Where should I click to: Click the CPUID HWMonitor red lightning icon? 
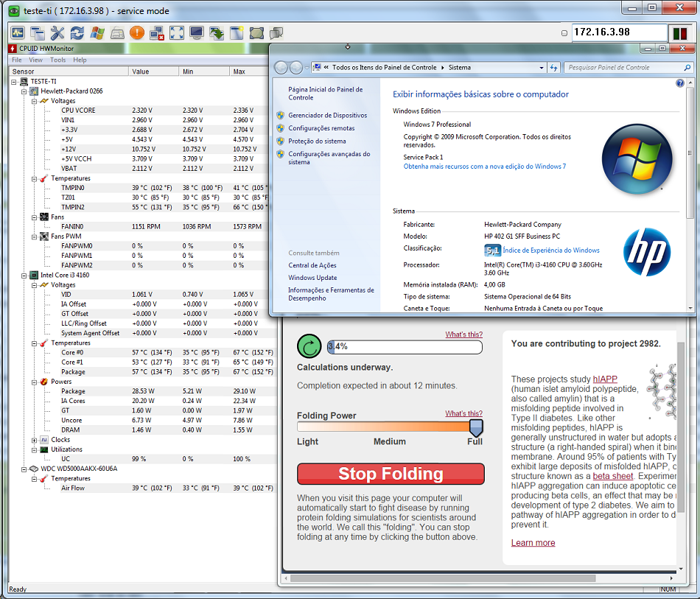coord(13,48)
